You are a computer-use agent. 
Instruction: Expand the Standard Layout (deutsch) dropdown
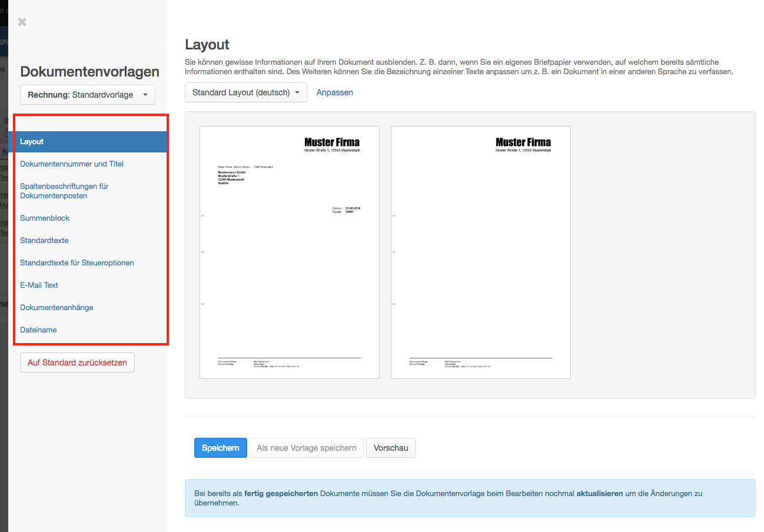click(x=245, y=92)
